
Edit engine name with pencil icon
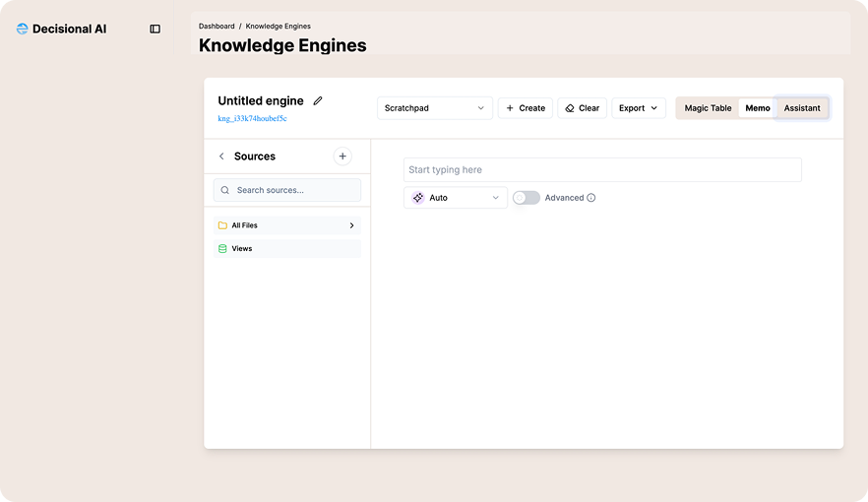pyautogui.click(x=318, y=101)
